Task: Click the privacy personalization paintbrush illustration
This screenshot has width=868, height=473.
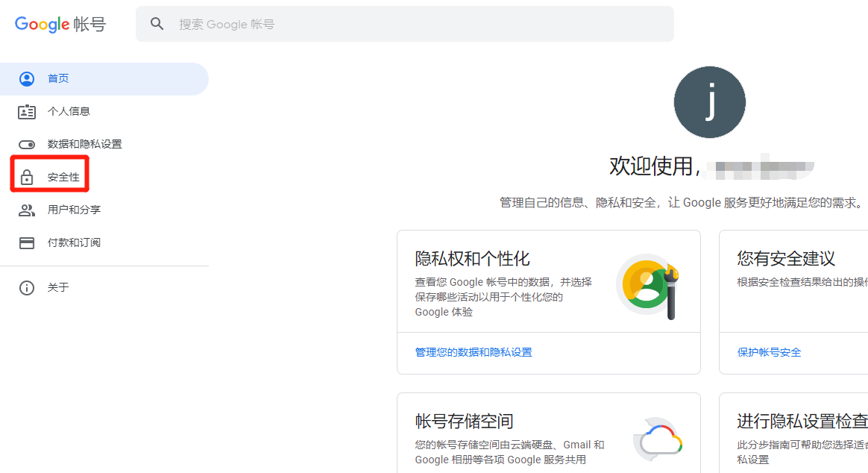Action: 648,286
